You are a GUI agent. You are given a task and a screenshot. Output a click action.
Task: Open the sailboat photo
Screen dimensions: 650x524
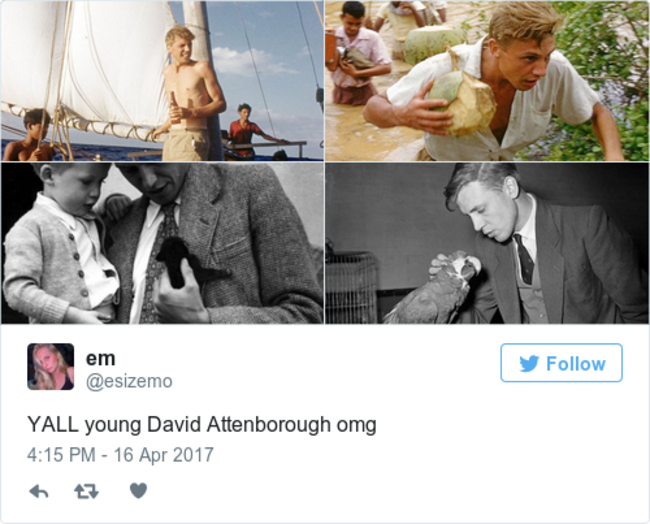pyautogui.click(x=162, y=81)
